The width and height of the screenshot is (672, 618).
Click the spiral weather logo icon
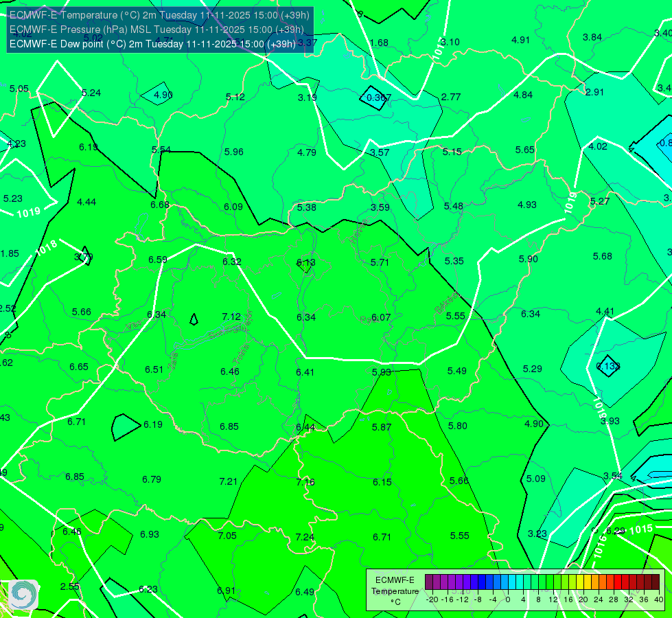tap(23, 594)
